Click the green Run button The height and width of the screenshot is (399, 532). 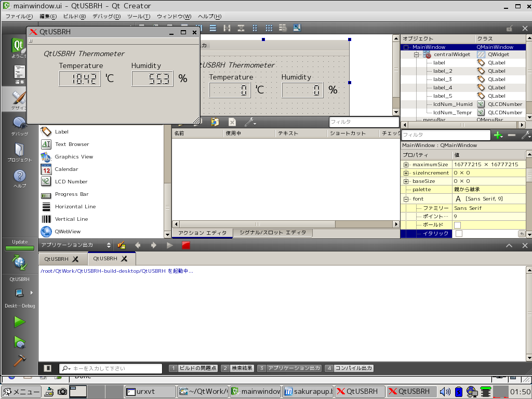pos(19,322)
